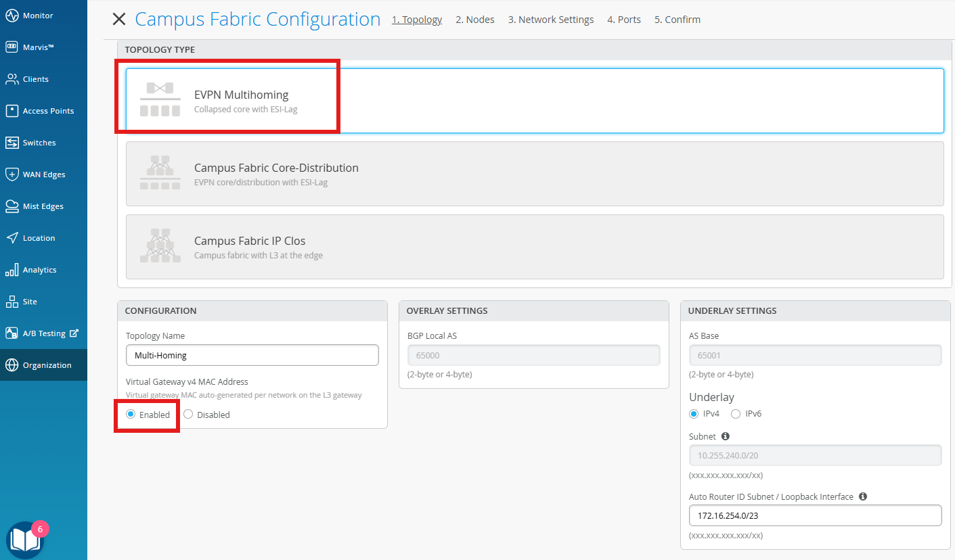The width and height of the screenshot is (955, 560).
Task: Click the Subnet info icon
Action: (x=726, y=436)
